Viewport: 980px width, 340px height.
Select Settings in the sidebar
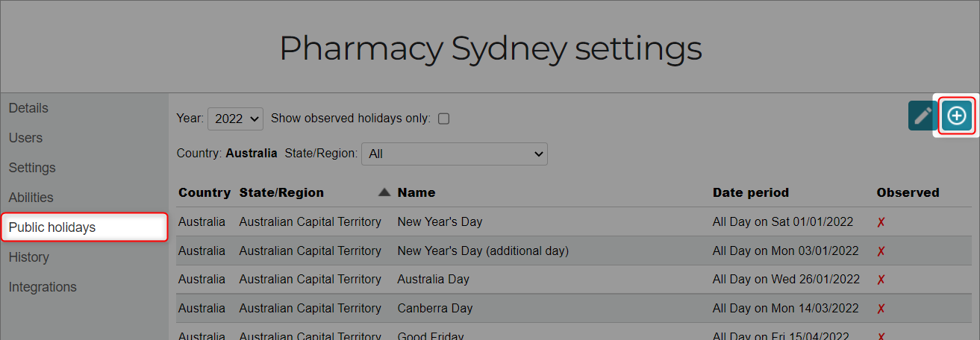(x=32, y=168)
